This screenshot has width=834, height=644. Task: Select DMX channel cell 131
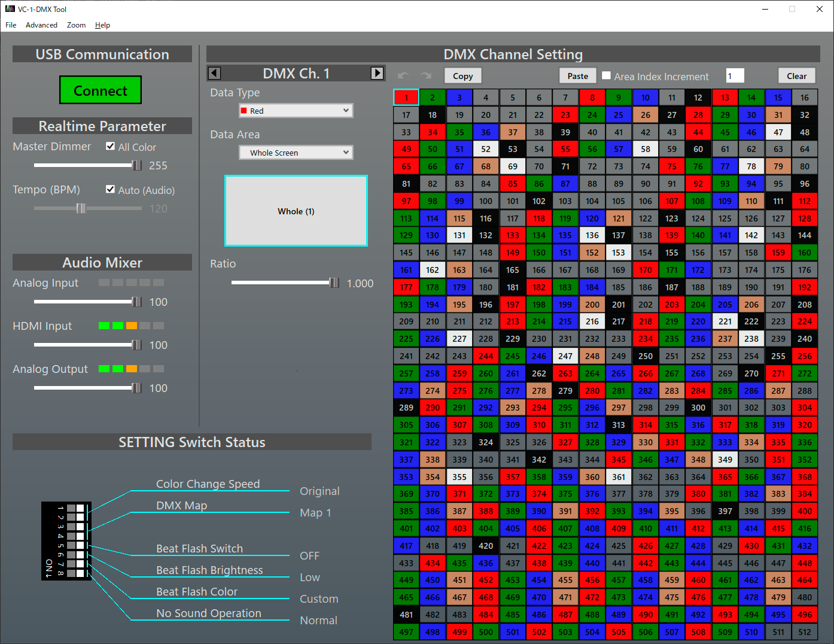click(x=459, y=235)
